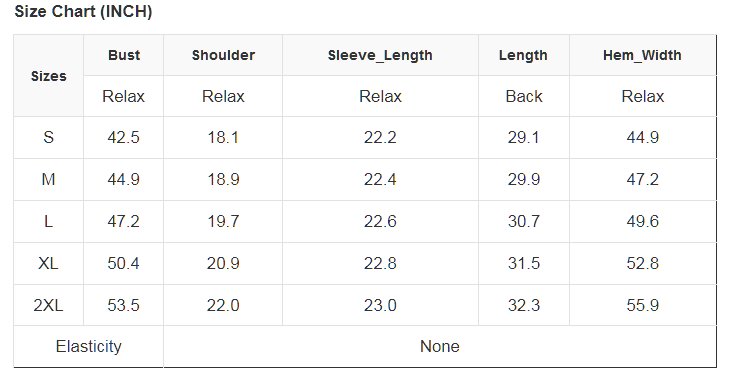Click sleeve length value 23.0

click(380, 305)
